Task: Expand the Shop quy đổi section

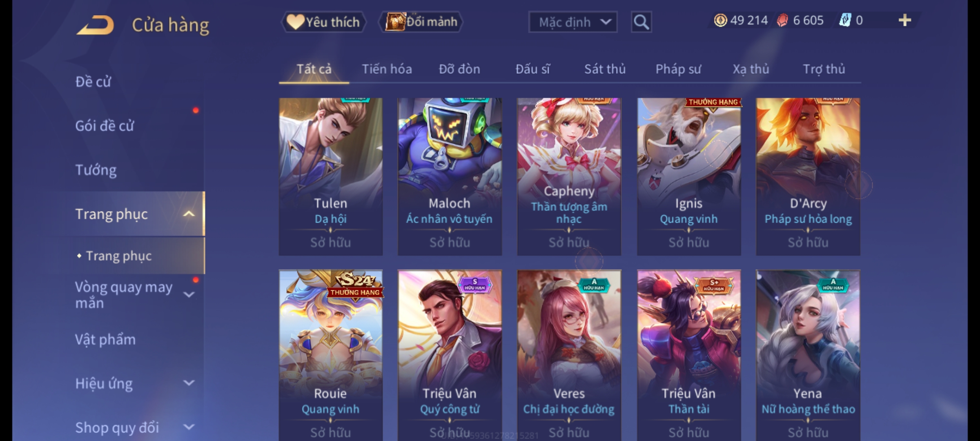Action: (x=189, y=427)
